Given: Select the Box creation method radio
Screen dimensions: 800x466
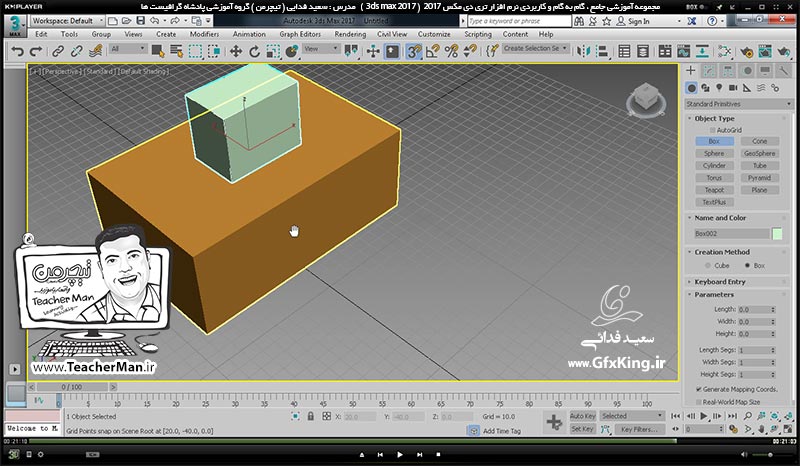Looking at the screenshot, I should coord(747,265).
